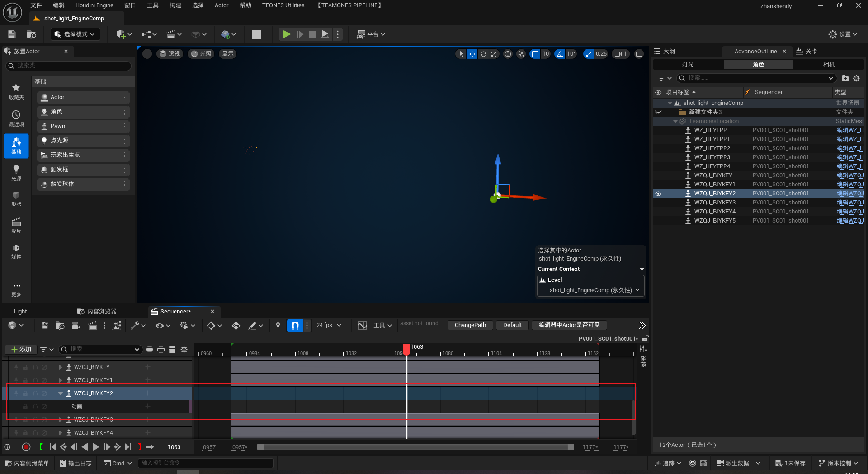Click the ChangePath button
This screenshot has width=868, height=474.
(x=470, y=325)
